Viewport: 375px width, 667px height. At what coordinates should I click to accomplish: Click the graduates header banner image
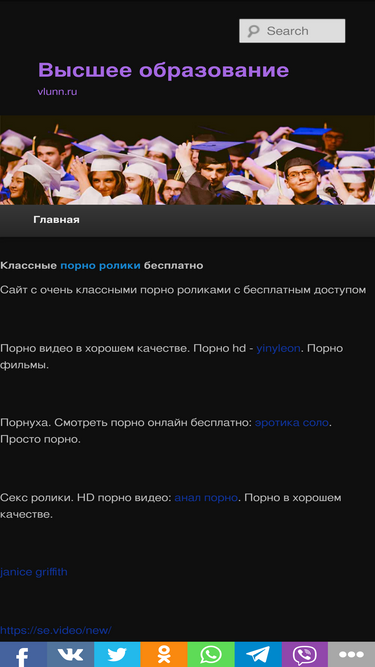tap(188, 160)
